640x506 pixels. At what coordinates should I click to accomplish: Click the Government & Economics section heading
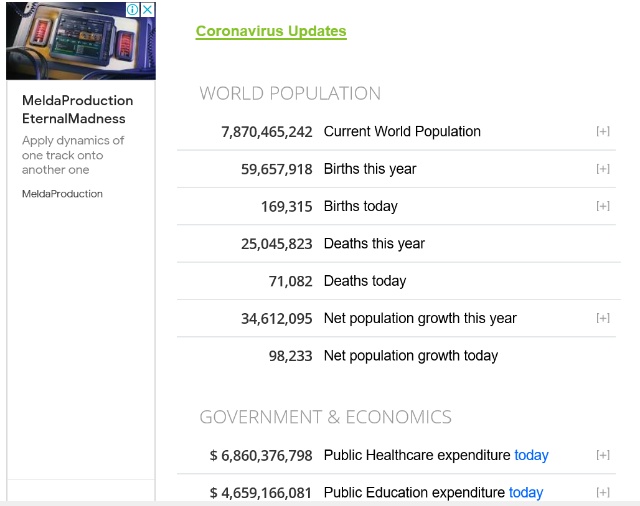[325, 417]
